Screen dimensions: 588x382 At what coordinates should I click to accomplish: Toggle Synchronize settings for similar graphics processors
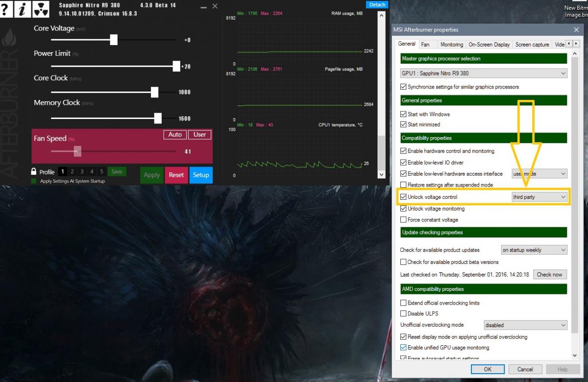coord(404,87)
